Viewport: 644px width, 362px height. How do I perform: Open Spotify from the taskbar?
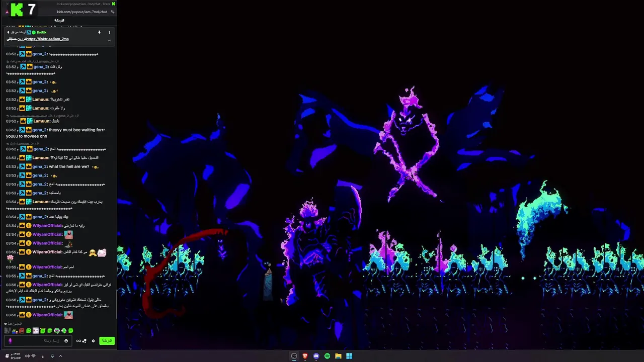(327, 356)
